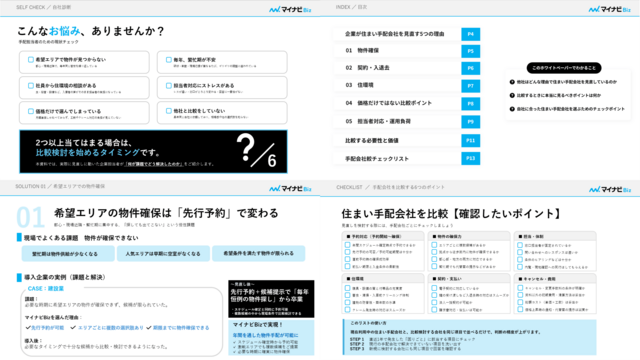The height and width of the screenshot is (360, 640).
Task: Jump to page P5 button
Action: click(x=471, y=51)
